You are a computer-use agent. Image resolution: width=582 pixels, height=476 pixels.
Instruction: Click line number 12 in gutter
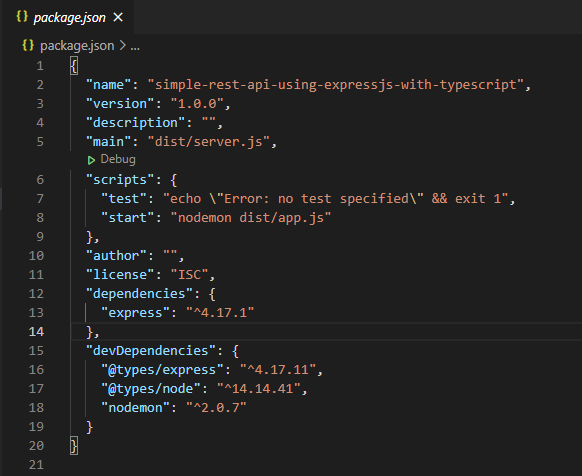coord(36,294)
